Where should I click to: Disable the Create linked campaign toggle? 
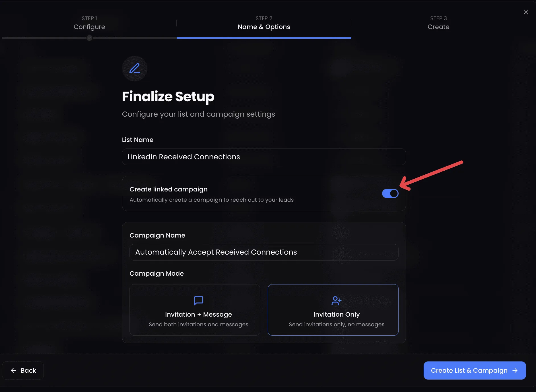390,193
